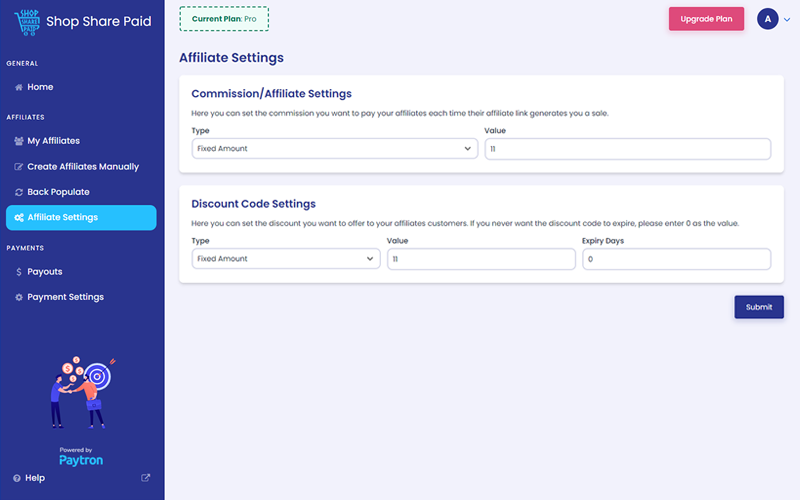The height and width of the screenshot is (500, 800).
Task: Focus the Expiry Days input field
Action: click(677, 259)
